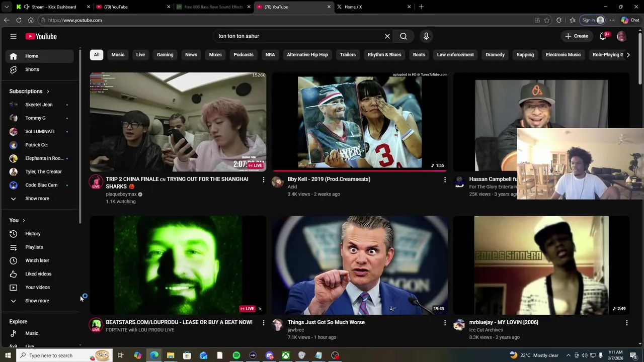Open the account avatar menu
644x362 pixels.
[x=622, y=36]
